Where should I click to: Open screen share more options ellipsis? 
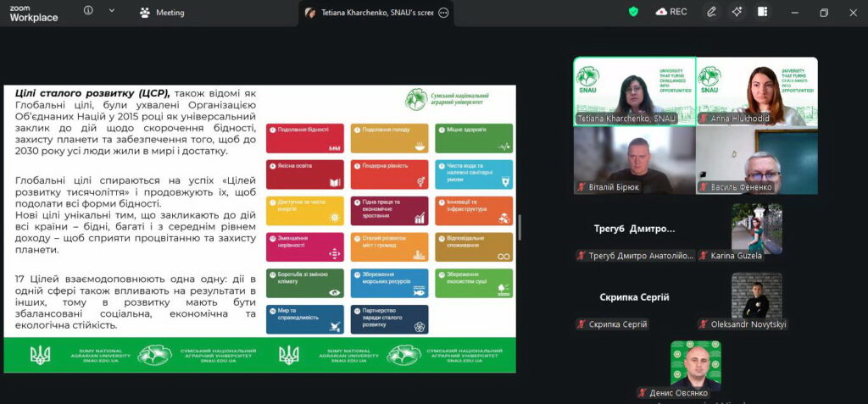[x=443, y=13]
